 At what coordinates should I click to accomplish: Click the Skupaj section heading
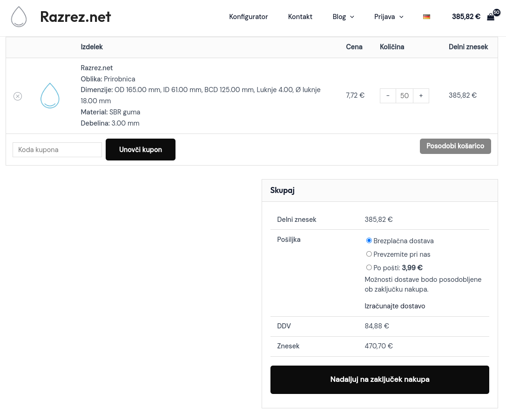pos(283,191)
